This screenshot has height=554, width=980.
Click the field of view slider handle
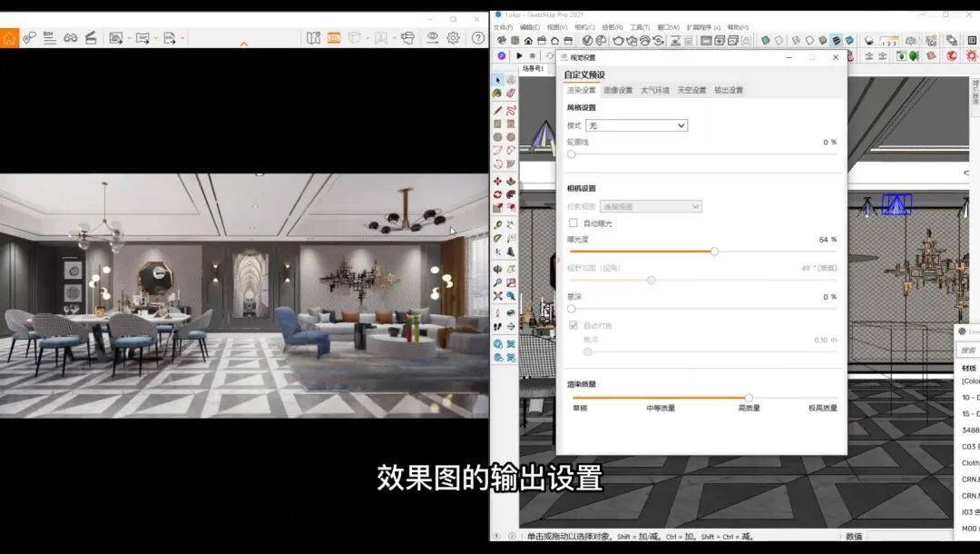point(652,280)
